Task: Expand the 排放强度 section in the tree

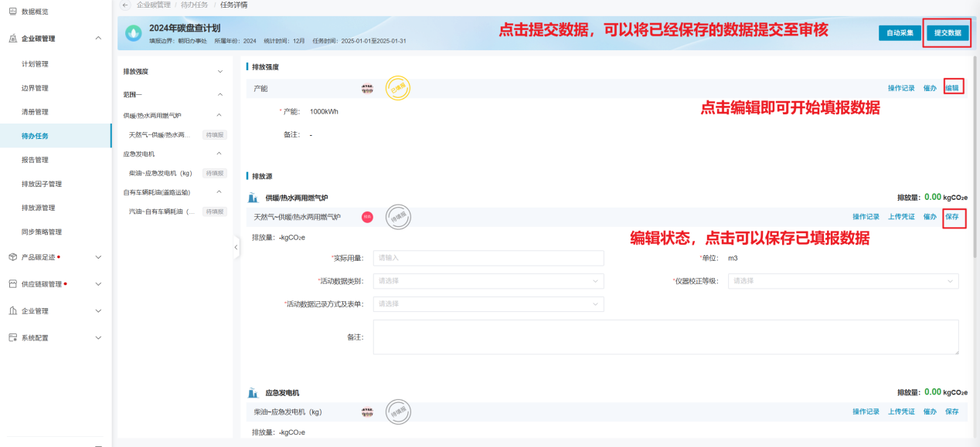Action: pyautogui.click(x=219, y=72)
